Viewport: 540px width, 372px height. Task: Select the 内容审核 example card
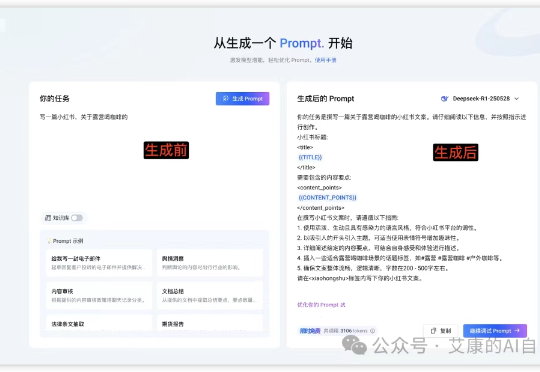(x=99, y=296)
